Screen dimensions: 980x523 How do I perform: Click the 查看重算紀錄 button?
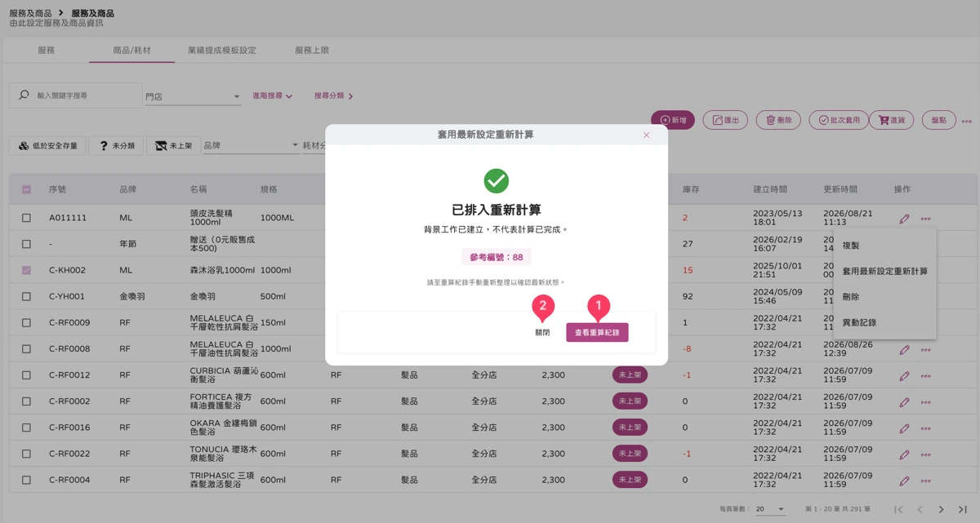point(597,333)
